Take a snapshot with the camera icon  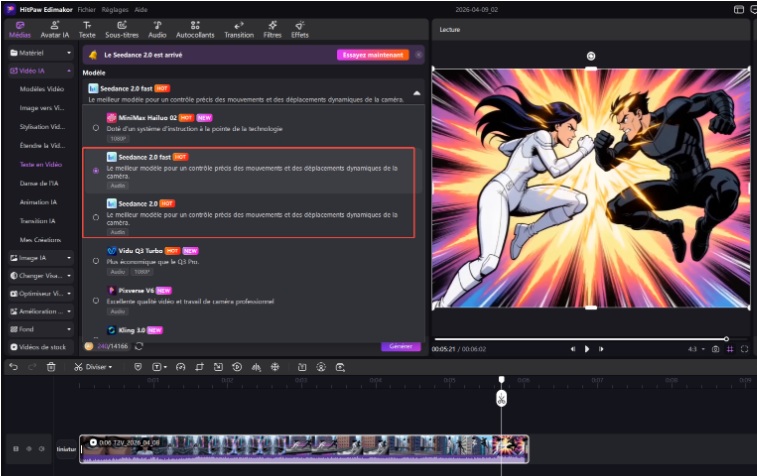point(716,349)
